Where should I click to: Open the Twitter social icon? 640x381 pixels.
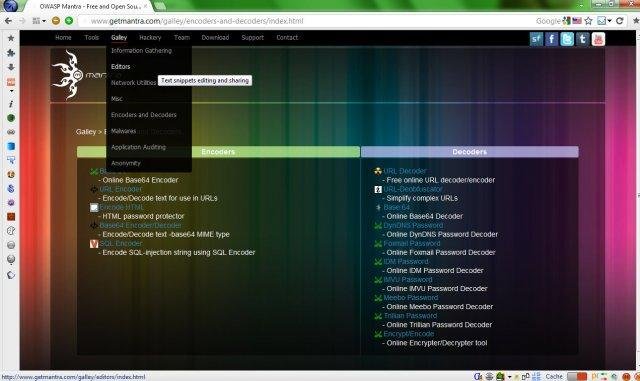[x=567, y=39]
